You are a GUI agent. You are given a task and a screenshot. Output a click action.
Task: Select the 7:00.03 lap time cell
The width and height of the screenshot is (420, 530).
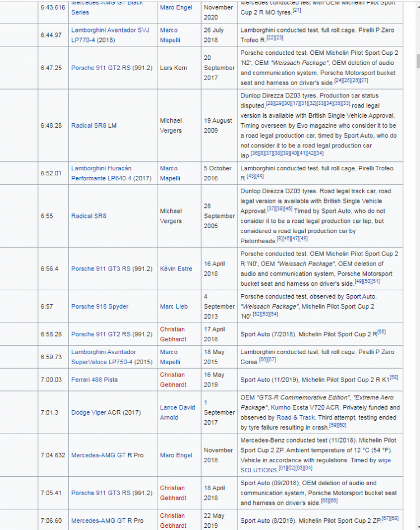(x=53, y=380)
